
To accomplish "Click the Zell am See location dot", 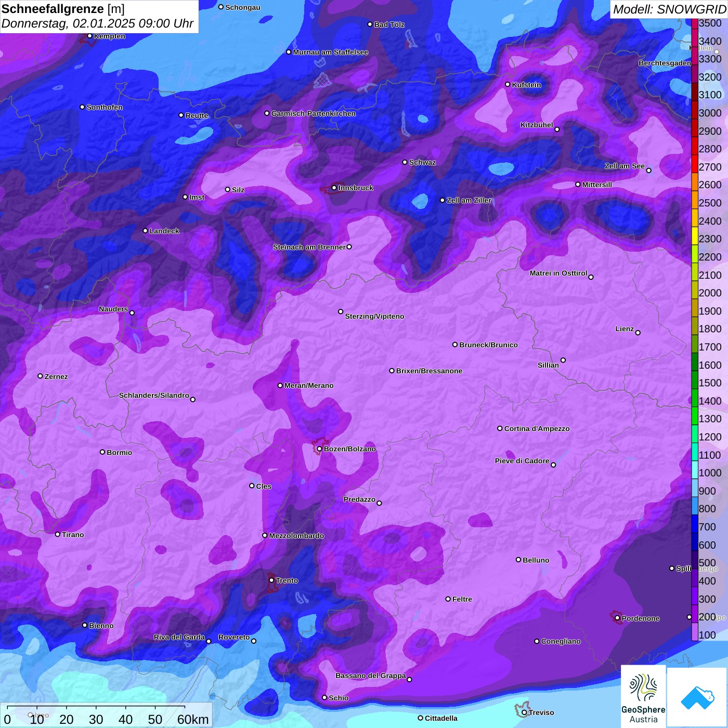I will tap(648, 170).
